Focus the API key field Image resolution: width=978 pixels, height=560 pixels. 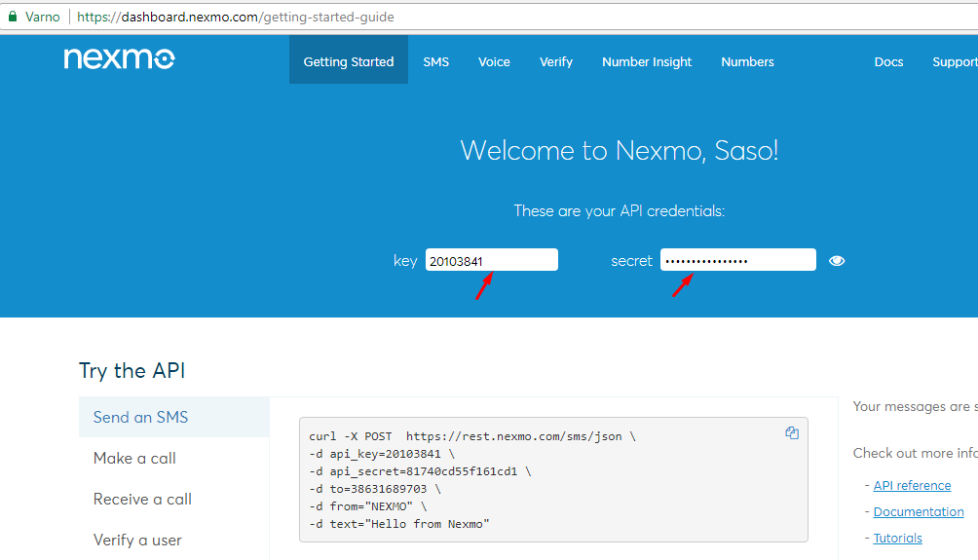pyautogui.click(x=492, y=260)
